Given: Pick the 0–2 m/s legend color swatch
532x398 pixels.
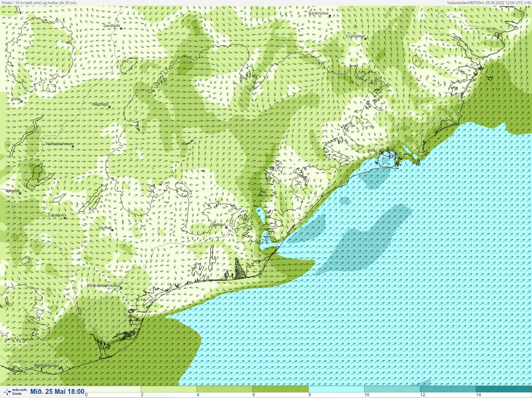Looking at the screenshot, I should tap(113, 389).
